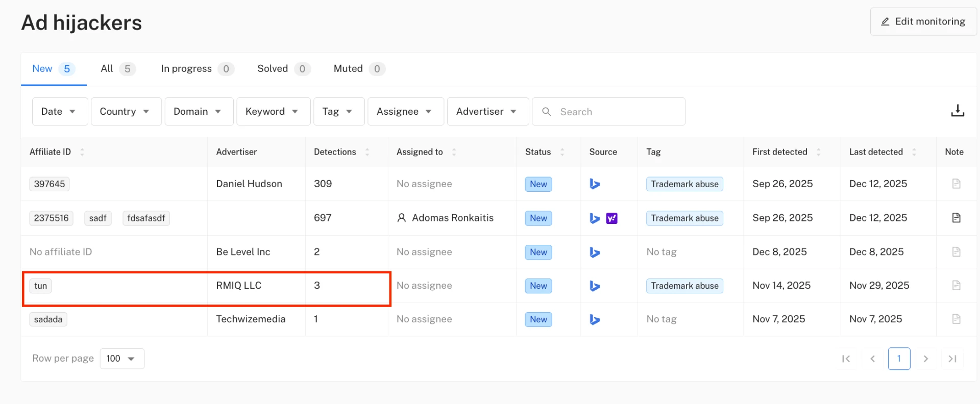Switch to the All tab
The height and width of the screenshot is (404, 980).
118,69
